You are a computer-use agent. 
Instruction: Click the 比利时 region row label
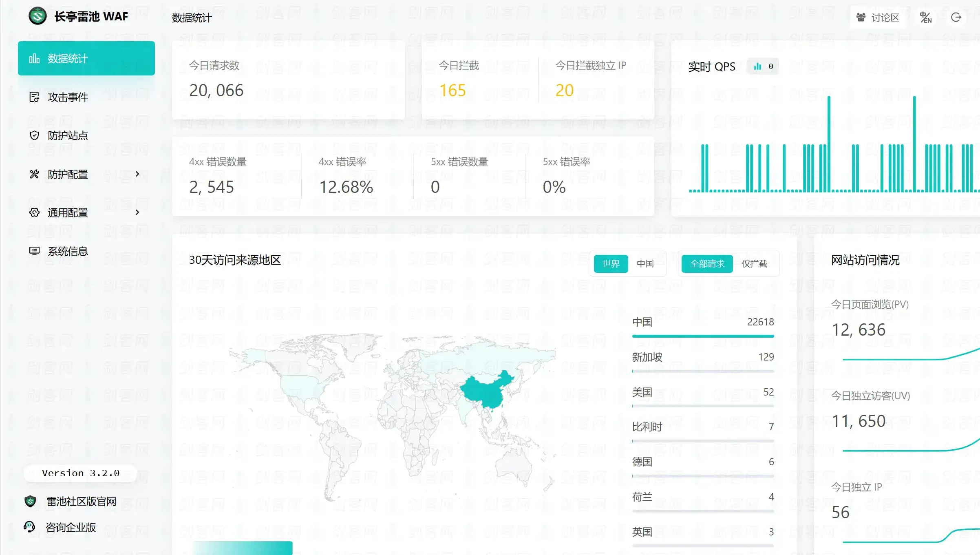pyautogui.click(x=647, y=427)
